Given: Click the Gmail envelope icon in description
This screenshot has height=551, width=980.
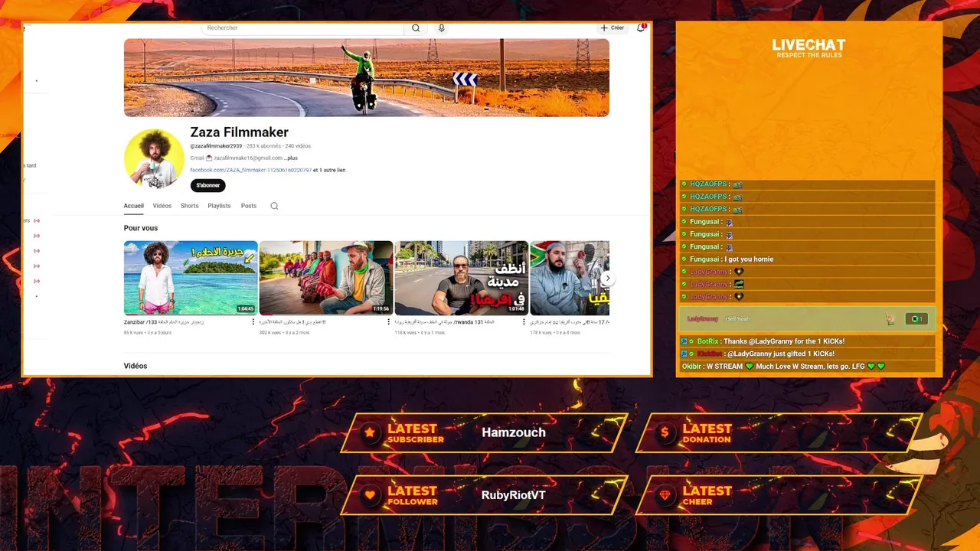Looking at the screenshot, I should pyautogui.click(x=209, y=158).
